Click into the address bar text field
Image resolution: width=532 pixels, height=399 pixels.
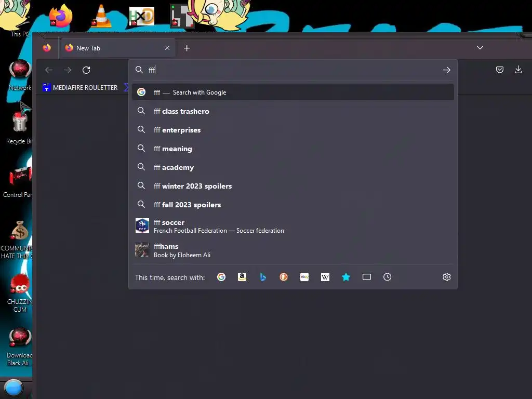pos(292,70)
